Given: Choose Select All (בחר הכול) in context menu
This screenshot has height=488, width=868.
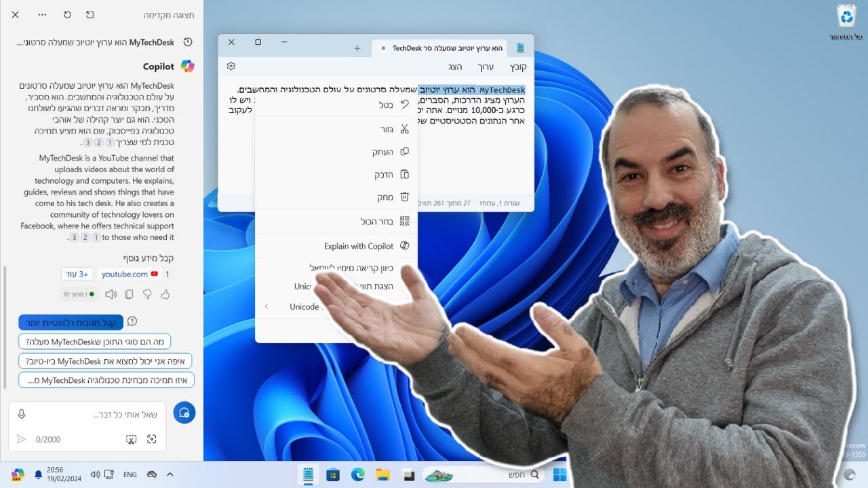Looking at the screenshot, I should point(336,221).
